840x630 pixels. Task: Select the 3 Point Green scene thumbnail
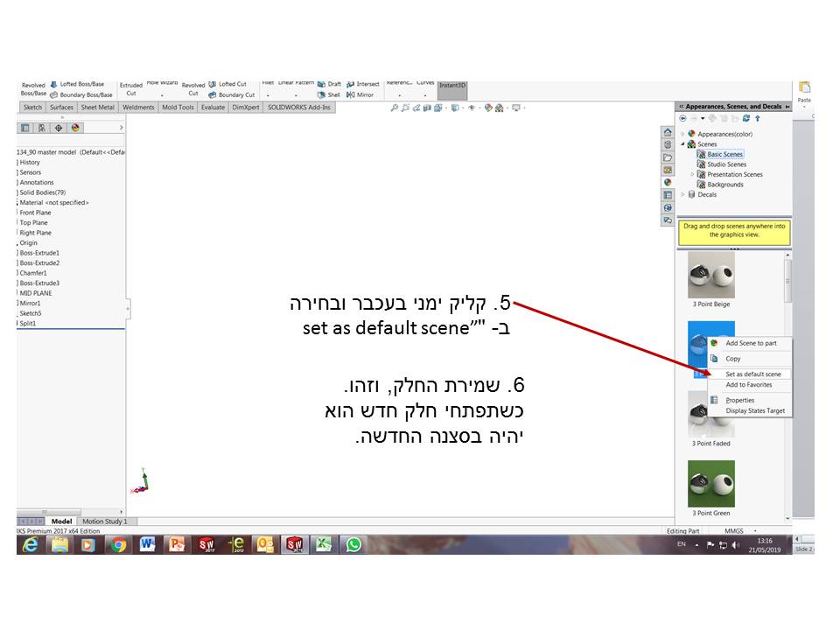710,484
